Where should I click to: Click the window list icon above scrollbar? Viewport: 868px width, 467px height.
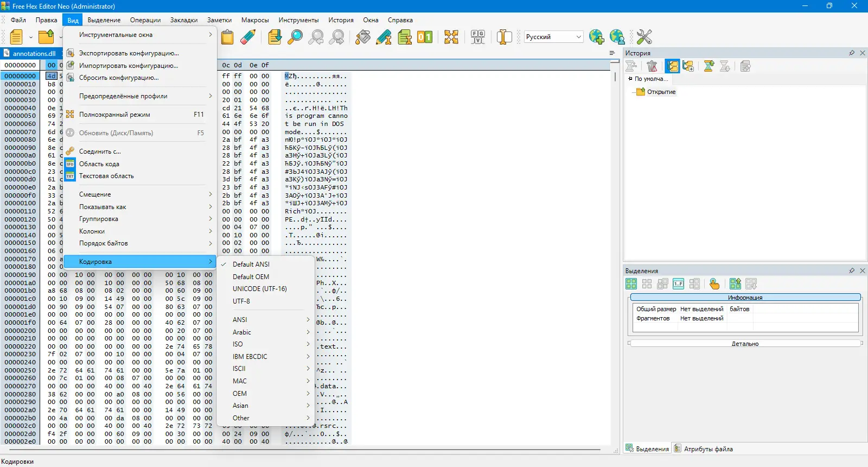612,53
